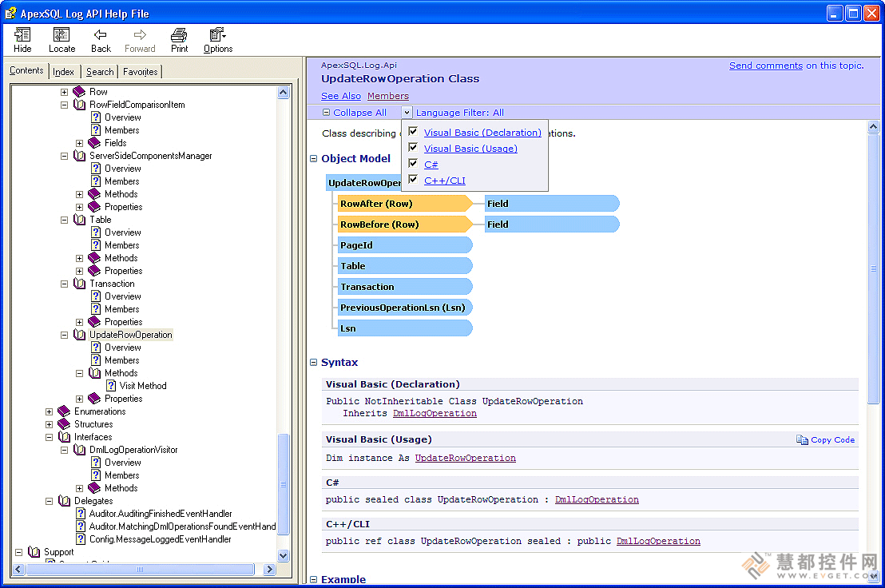
Task: Click the Copy Code icon
Action: [x=801, y=439]
